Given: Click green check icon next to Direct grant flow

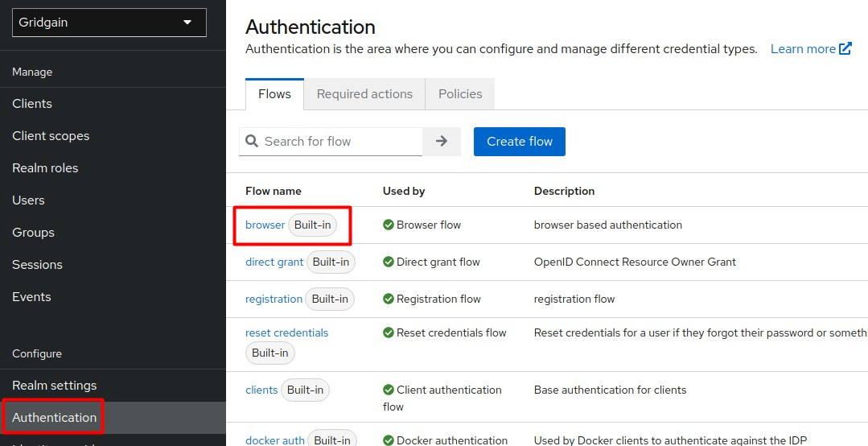Looking at the screenshot, I should (x=388, y=262).
